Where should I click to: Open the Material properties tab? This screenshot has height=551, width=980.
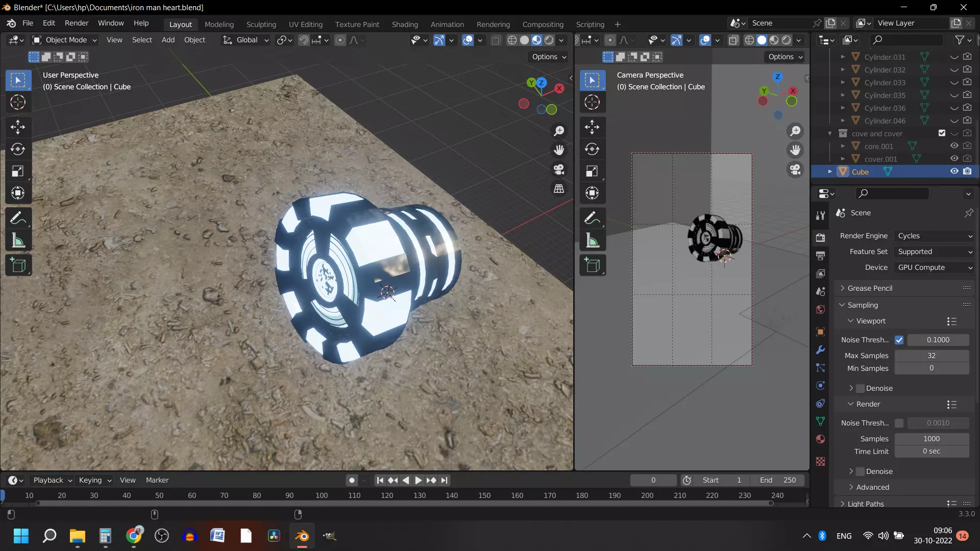pyautogui.click(x=821, y=439)
